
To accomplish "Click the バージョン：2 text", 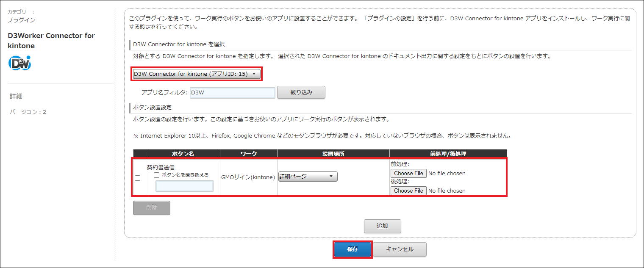I will [x=28, y=112].
